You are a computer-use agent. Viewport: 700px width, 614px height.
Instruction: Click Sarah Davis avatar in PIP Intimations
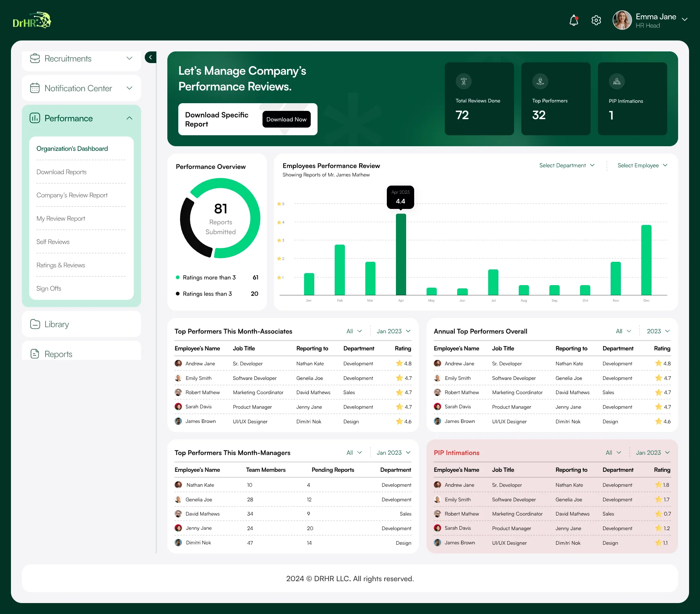coord(437,528)
